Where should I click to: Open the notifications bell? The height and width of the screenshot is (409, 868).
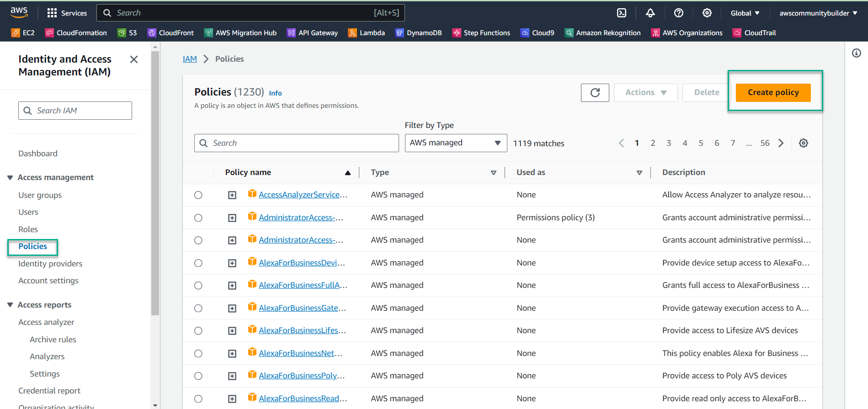coord(650,13)
